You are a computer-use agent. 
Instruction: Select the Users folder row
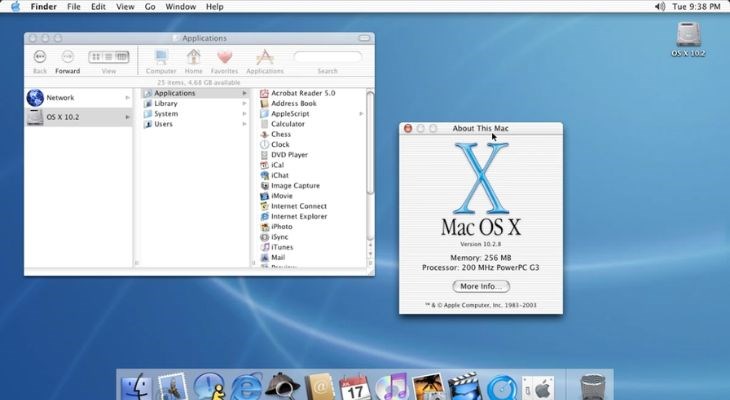point(195,124)
